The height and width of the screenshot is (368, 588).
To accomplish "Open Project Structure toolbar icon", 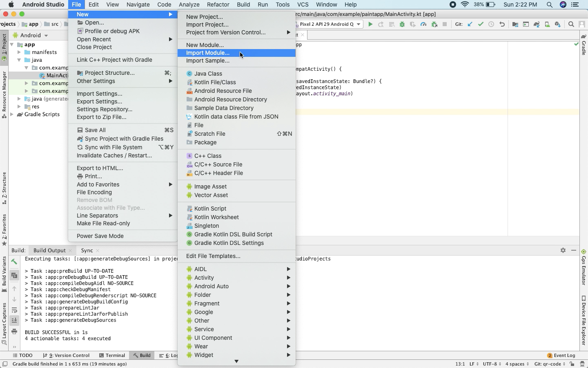I will coord(515,25).
